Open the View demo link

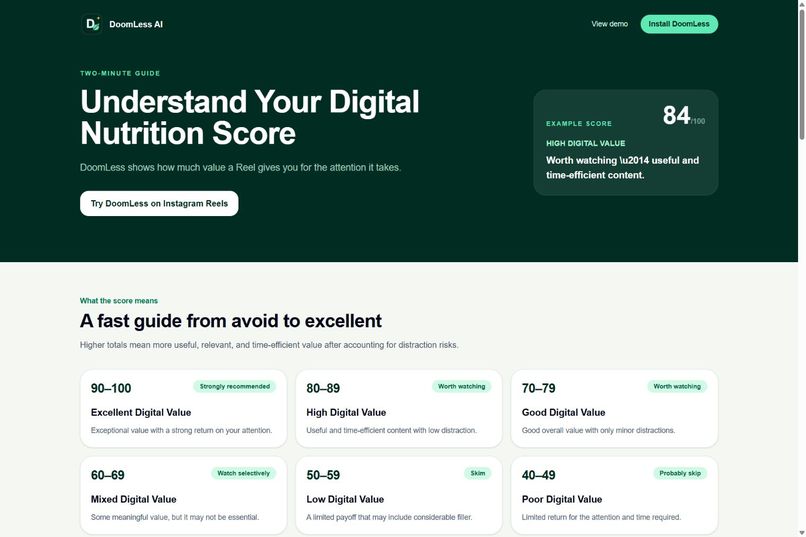(610, 24)
